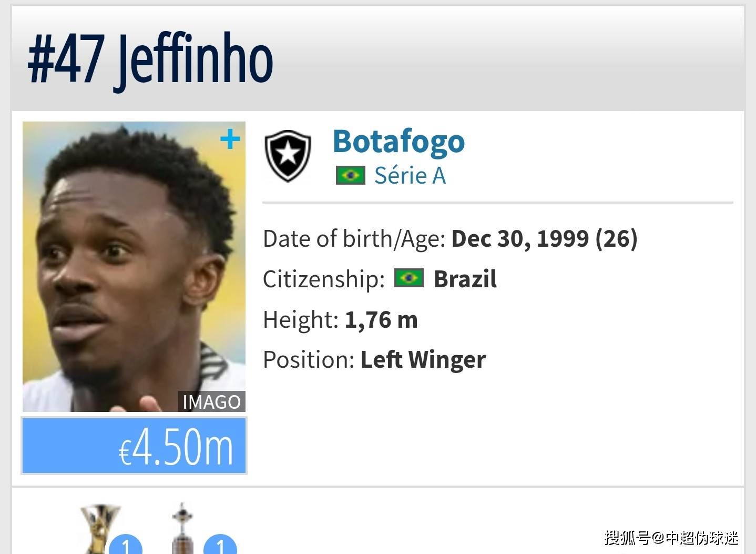
Task: Click the blue plus icon on player photo
Action: point(230,139)
